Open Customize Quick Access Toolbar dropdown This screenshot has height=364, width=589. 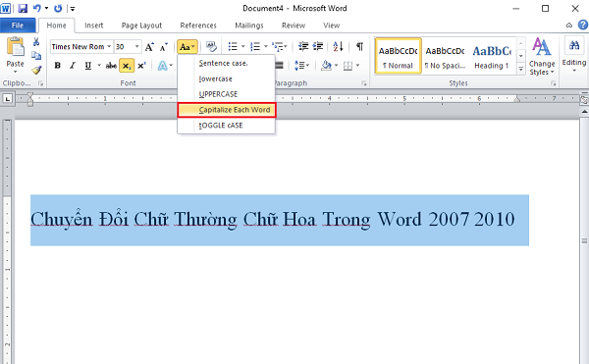click(73, 9)
